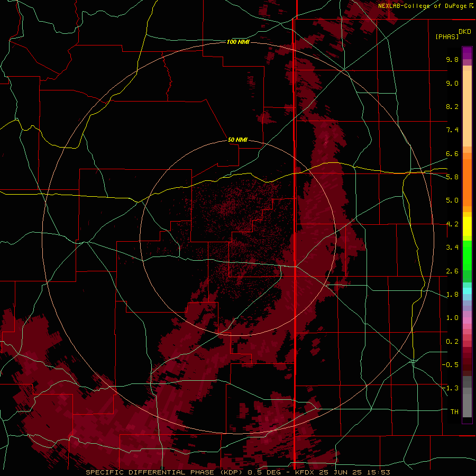Click the TH label on the color scale
This screenshot has height=476, width=476.
[x=454, y=412]
